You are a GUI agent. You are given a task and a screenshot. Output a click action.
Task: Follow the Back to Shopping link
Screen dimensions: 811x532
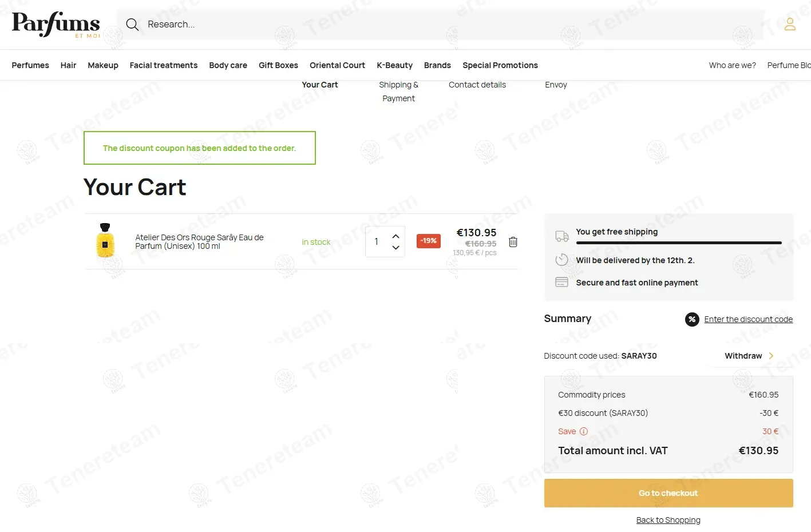tap(668, 520)
